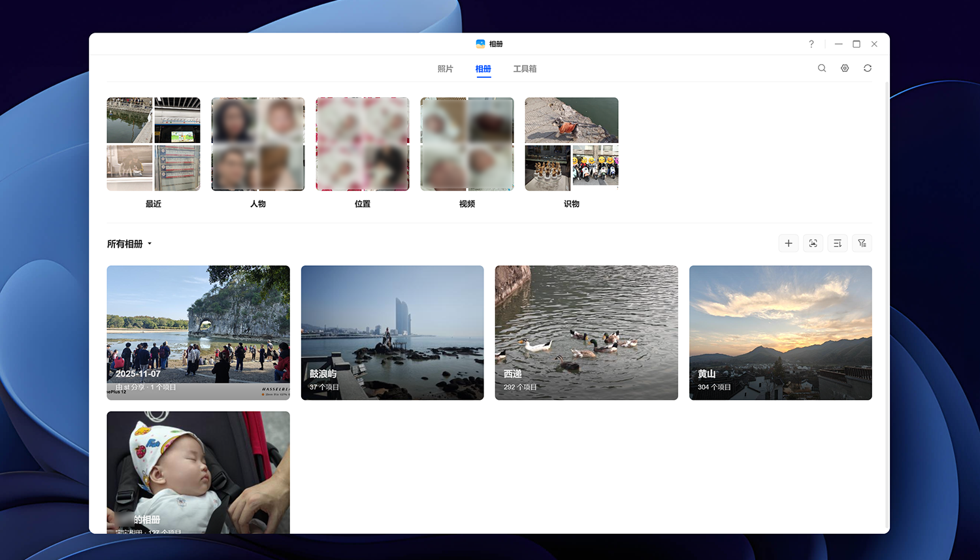Open help with the question mark icon
980x560 pixels.
(x=811, y=44)
